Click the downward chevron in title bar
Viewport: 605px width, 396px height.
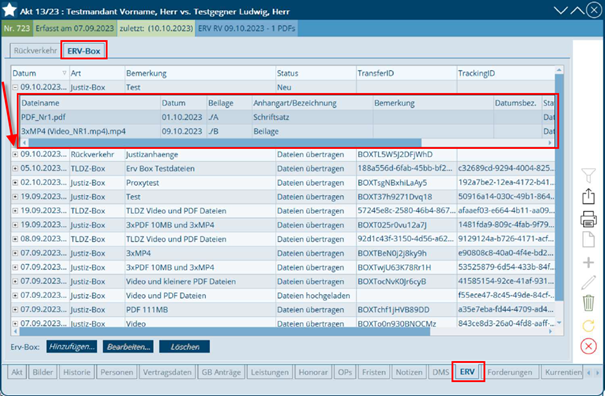(x=560, y=10)
